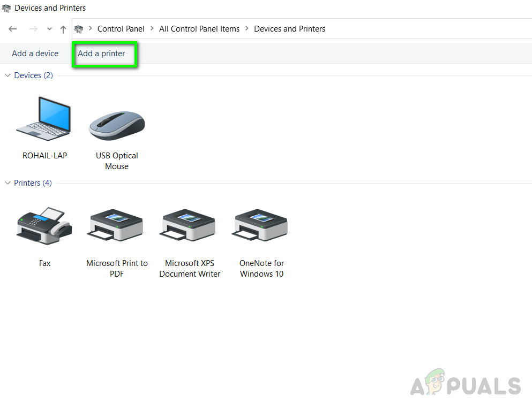Image resolution: width=532 pixels, height=411 pixels.
Task: Select the Fax printer icon
Action: point(44,226)
